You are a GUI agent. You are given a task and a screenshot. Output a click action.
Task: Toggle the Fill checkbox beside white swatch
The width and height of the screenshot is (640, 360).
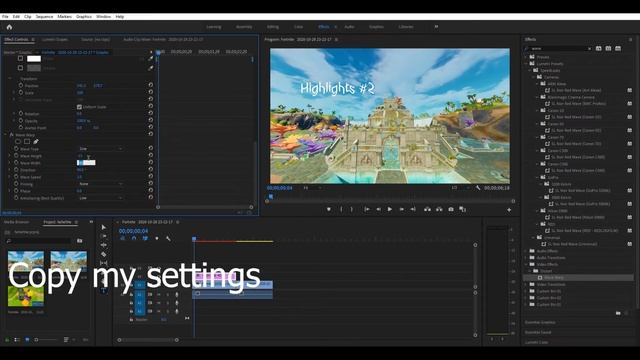[x=20, y=58]
